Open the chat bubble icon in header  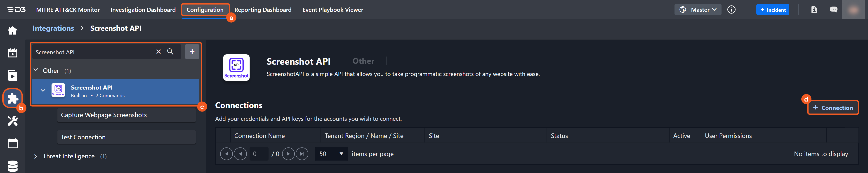click(833, 10)
